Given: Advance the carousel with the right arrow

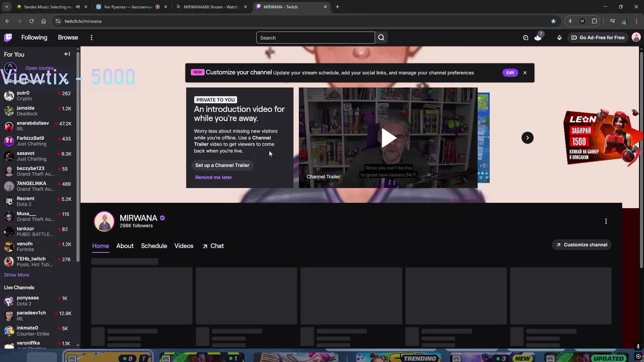Looking at the screenshot, I should coord(527,138).
